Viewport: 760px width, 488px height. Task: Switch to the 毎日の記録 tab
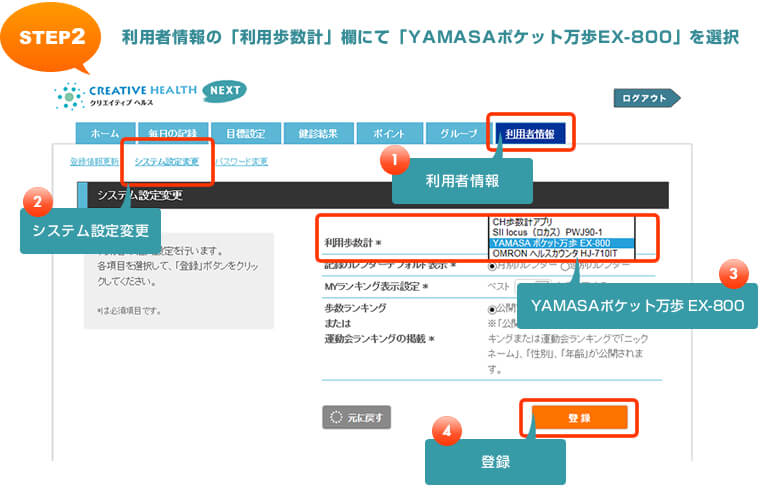[173, 133]
